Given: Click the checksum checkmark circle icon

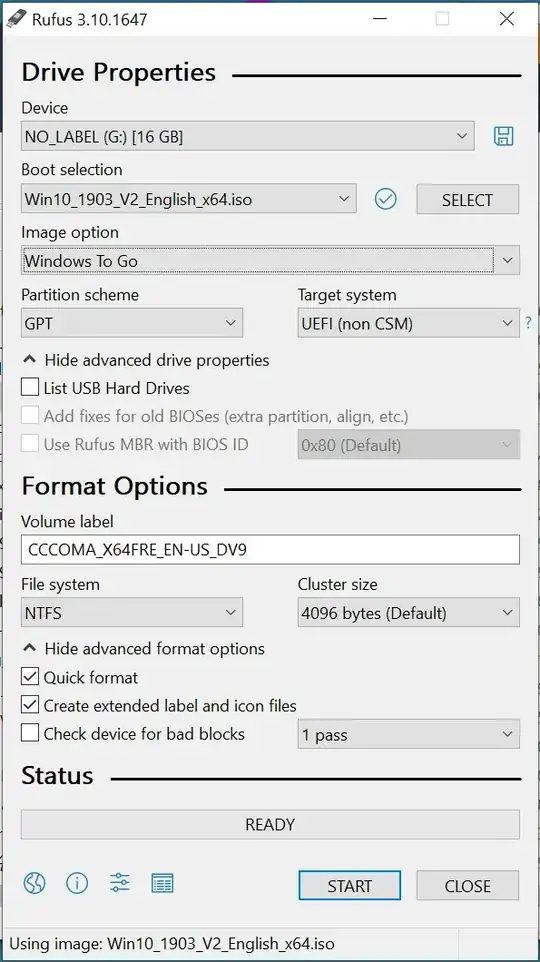Looking at the screenshot, I should 385,199.
